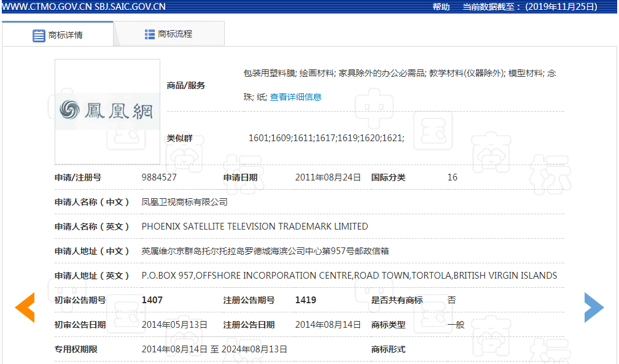Select registration announcement date 2014年08月14日
This screenshot has width=619, height=364.
point(328,325)
